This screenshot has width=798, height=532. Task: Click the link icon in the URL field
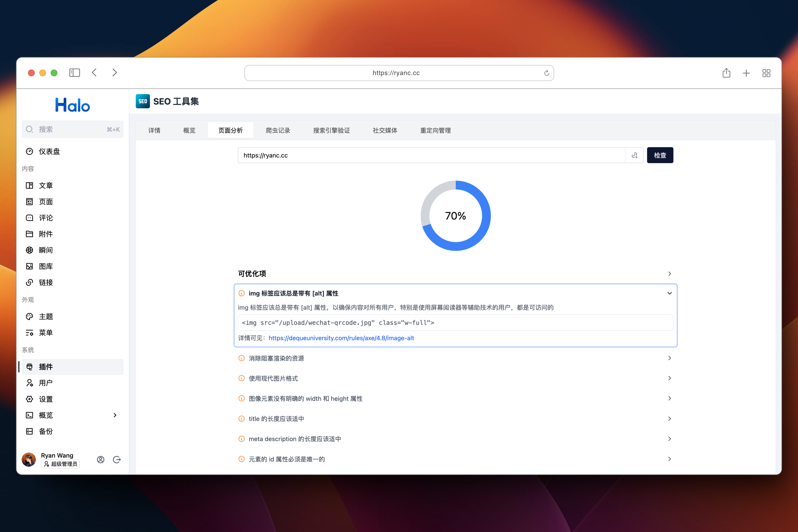coord(634,155)
